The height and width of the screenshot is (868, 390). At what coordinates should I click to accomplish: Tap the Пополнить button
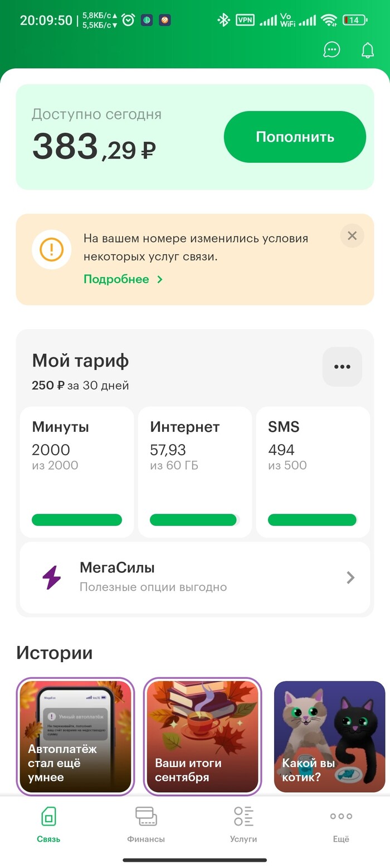[x=295, y=137]
